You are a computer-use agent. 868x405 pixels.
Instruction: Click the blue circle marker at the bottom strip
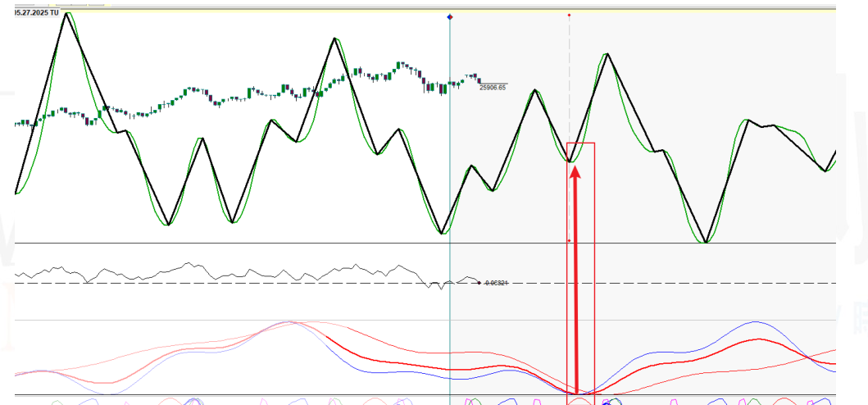pyautogui.click(x=607, y=402)
